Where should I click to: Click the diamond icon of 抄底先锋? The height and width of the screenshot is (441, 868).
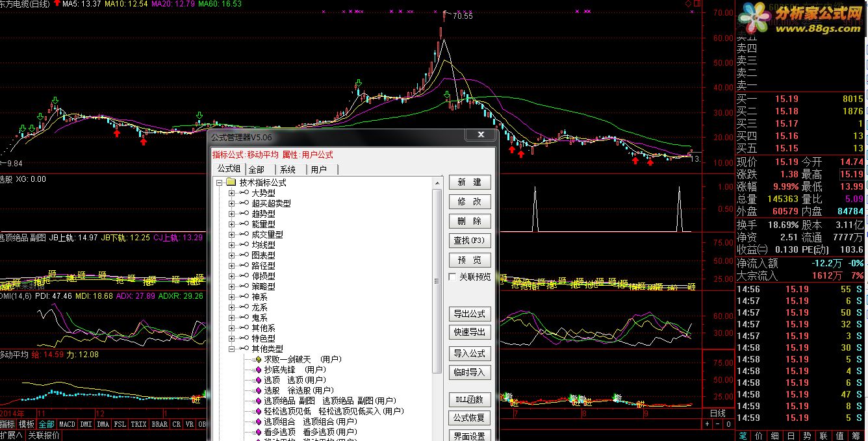point(257,370)
